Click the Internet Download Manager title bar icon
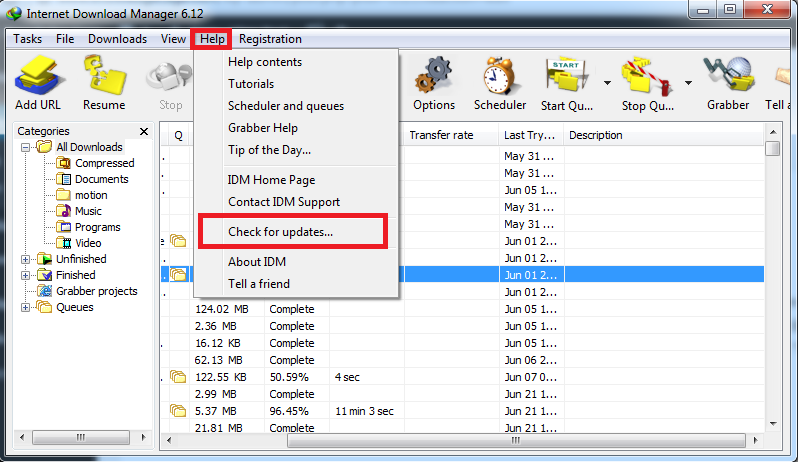798x462 pixels. coord(14,13)
